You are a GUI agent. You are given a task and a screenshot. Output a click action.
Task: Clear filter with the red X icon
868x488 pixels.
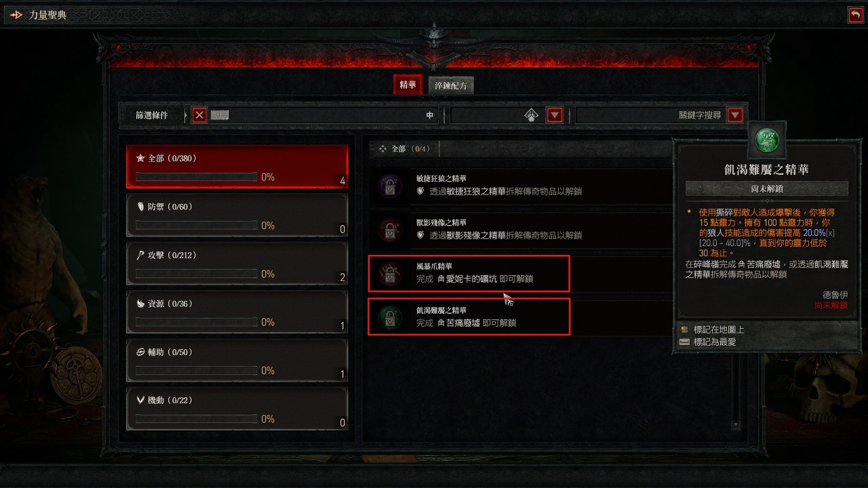click(199, 115)
